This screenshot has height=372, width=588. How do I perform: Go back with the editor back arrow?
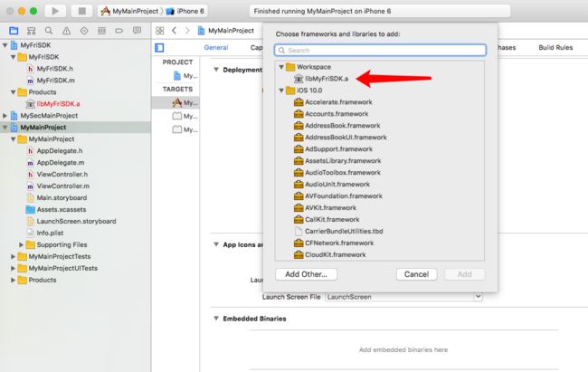(x=174, y=31)
